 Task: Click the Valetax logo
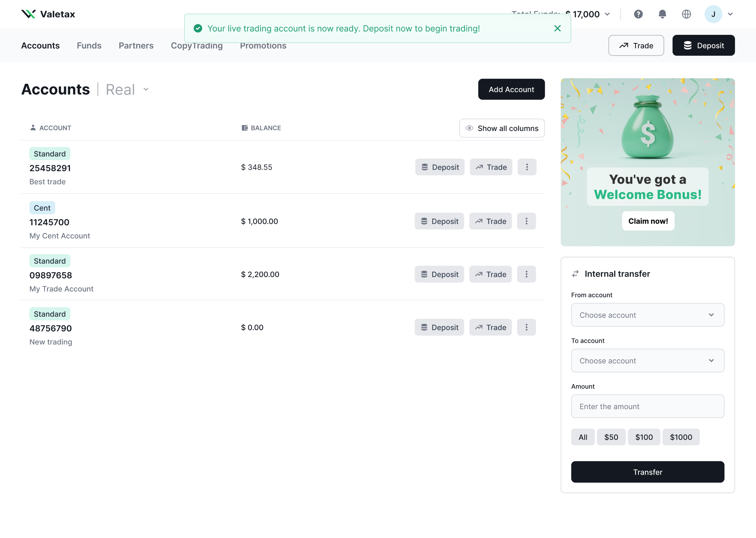(x=48, y=14)
